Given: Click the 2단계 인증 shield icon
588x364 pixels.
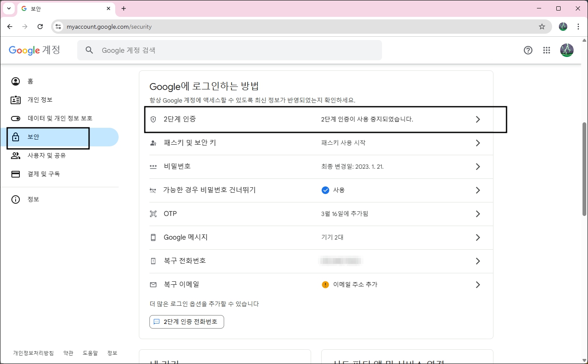Looking at the screenshot, I should coord(153,119).
